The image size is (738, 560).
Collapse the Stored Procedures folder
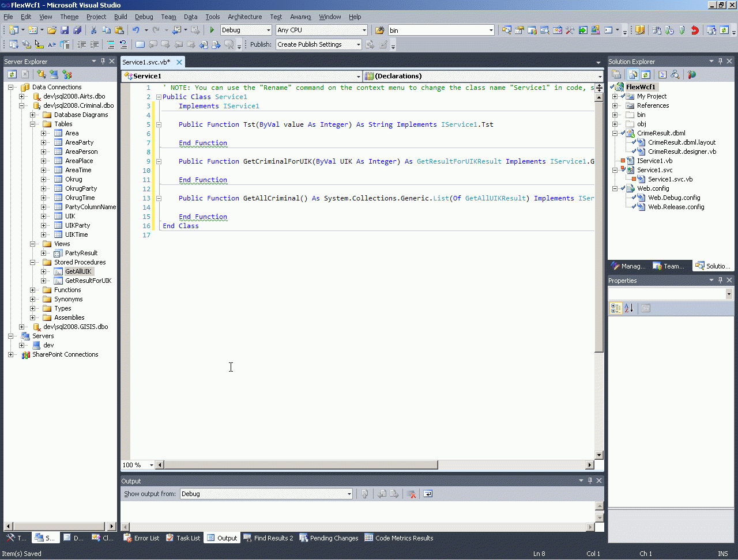tap(33, 262)
